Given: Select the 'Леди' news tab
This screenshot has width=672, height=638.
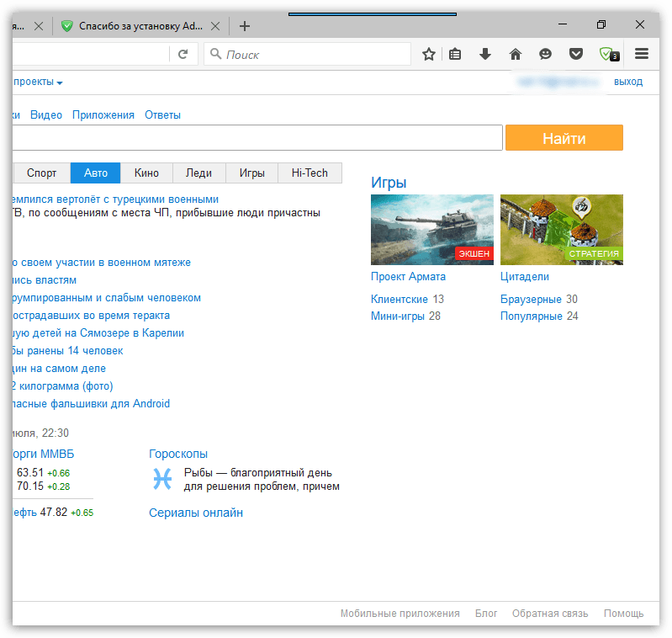Looking at the screenshot, I should pyautogui.click(x=198, y=173).
